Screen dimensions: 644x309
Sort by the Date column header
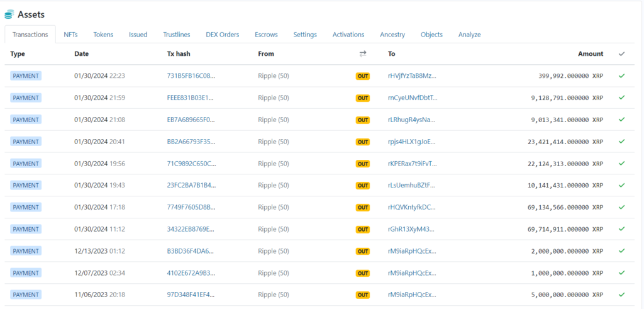81,54
